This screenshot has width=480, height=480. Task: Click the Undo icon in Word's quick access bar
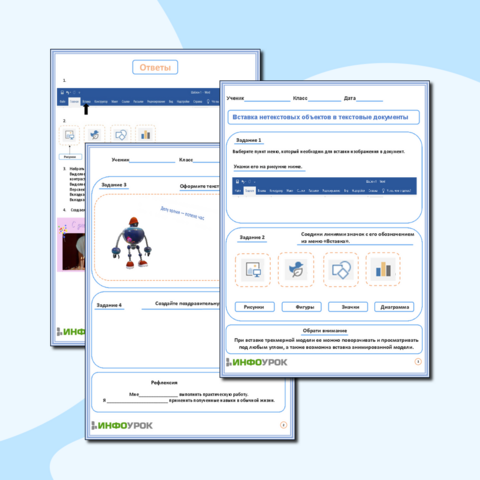click(x=244, y=182)
